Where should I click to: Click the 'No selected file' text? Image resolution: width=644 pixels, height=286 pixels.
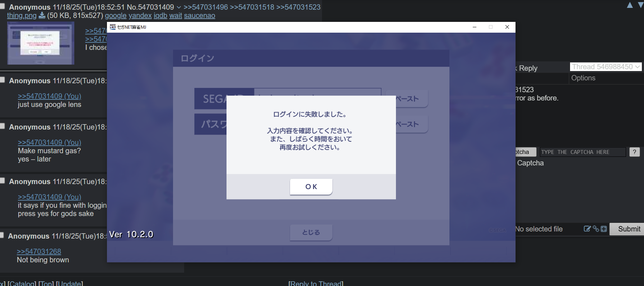click(539, 229)
